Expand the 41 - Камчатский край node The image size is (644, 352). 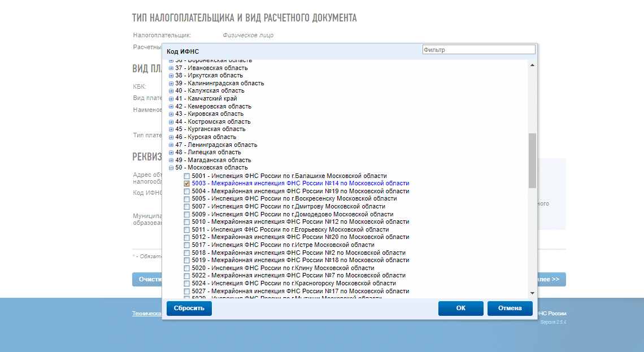(x=171, y=98)
